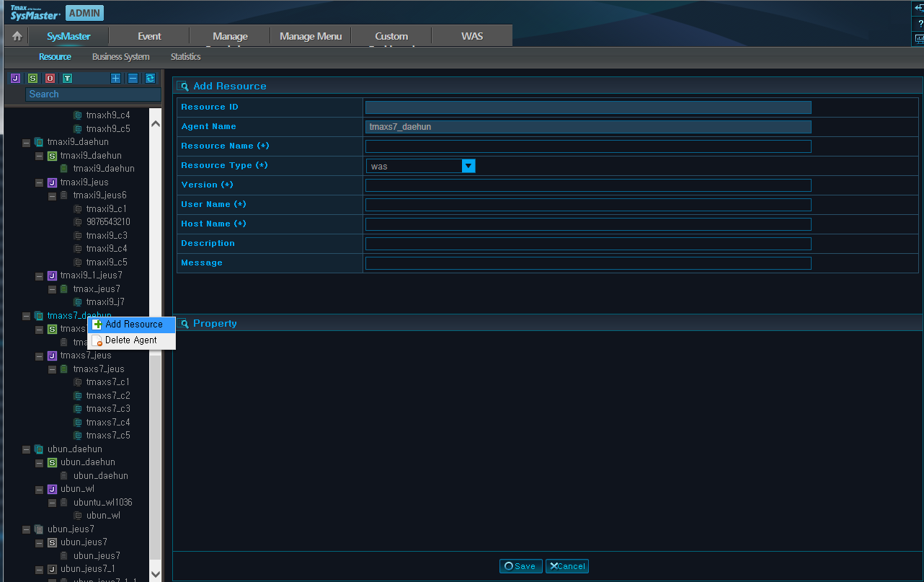Click the logout arrow icon at top right

(918, 7)
